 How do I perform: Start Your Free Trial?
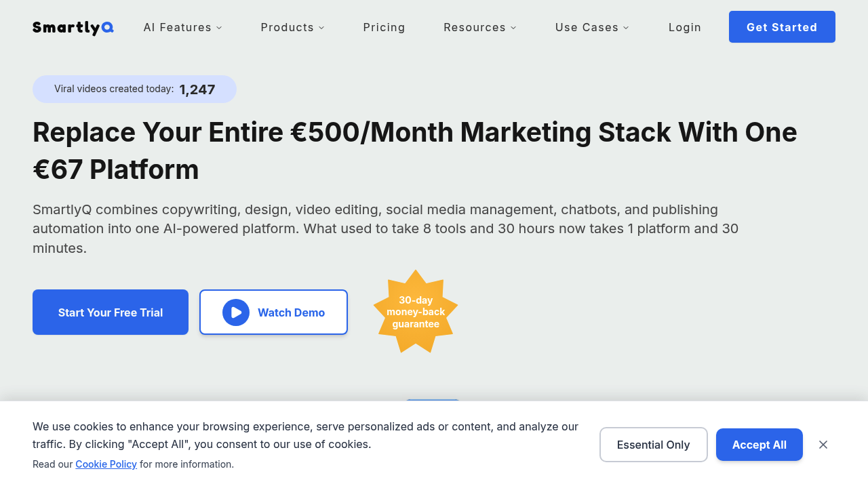[110, 312]
